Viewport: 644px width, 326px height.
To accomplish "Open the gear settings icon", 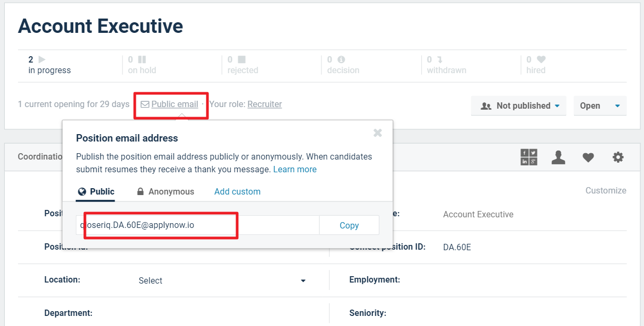I will pos(617,157).
